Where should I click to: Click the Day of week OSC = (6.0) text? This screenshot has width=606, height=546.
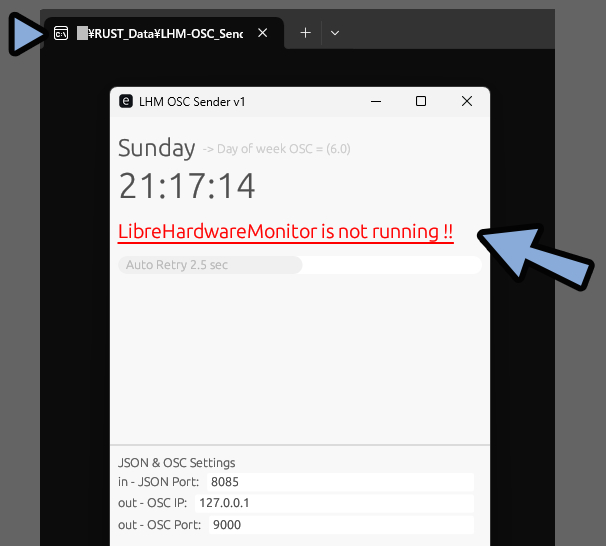pyautogui.click(x=277, y=149)
